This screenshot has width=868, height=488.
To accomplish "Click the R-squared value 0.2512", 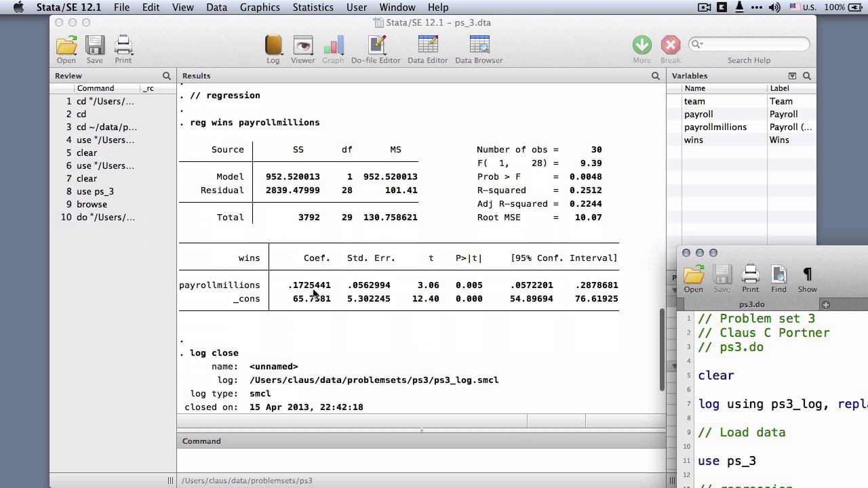I will (585, 190).
